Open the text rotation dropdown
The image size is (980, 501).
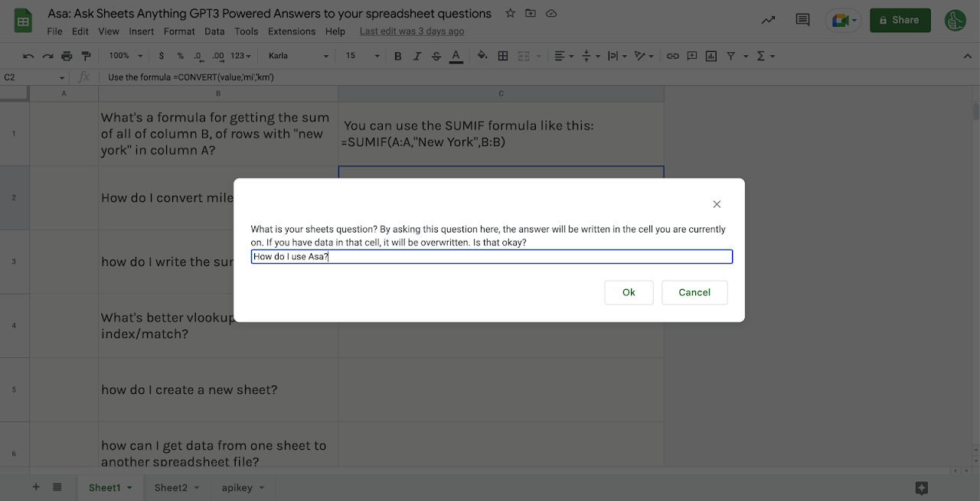[x=644, y=56]
